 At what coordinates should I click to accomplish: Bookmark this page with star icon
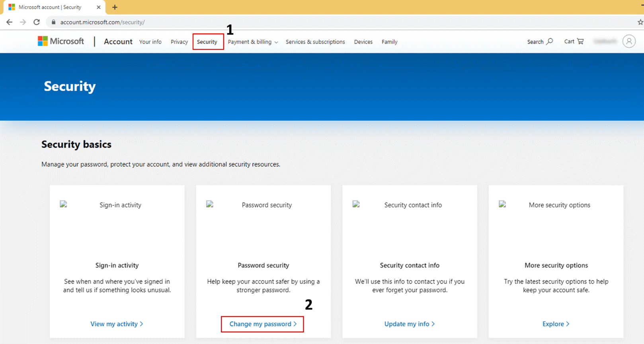point(640,22)
